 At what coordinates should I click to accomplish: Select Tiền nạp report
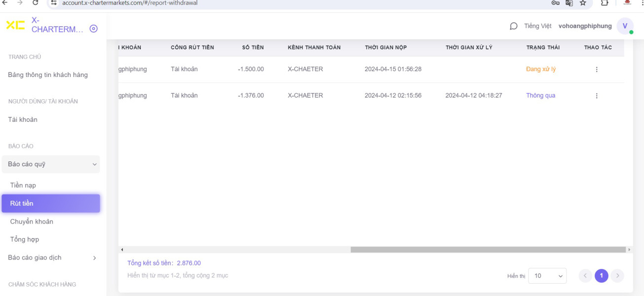pyautogui.click(x=23, y=185)
